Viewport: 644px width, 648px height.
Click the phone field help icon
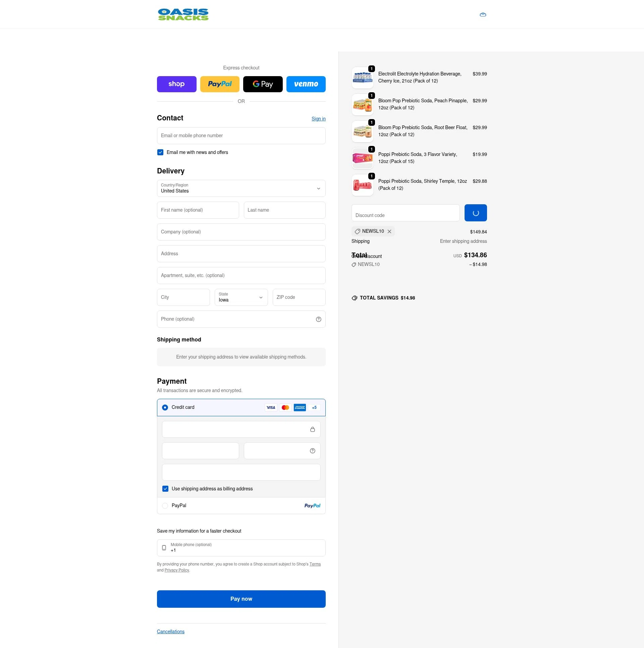(318, 319)
